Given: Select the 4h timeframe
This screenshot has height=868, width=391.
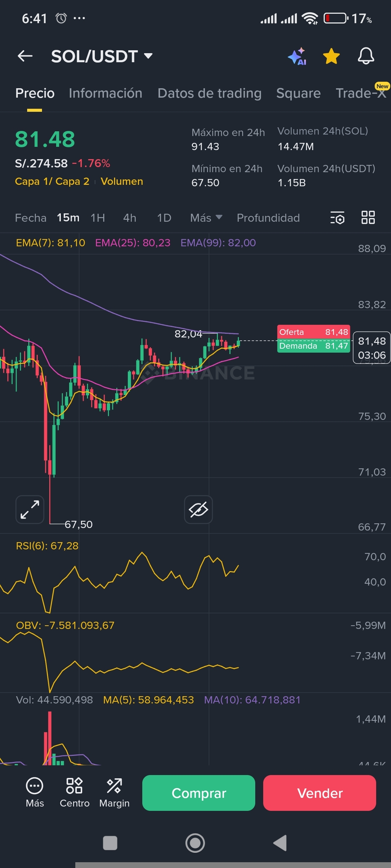Looking at the screenshot, I should [130, 218].
